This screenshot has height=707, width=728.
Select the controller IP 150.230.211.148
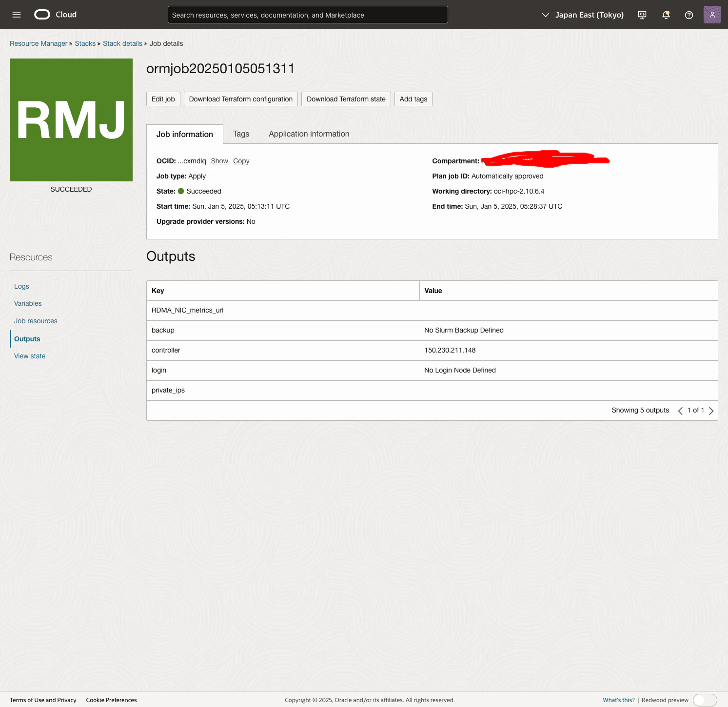point(450,350)
